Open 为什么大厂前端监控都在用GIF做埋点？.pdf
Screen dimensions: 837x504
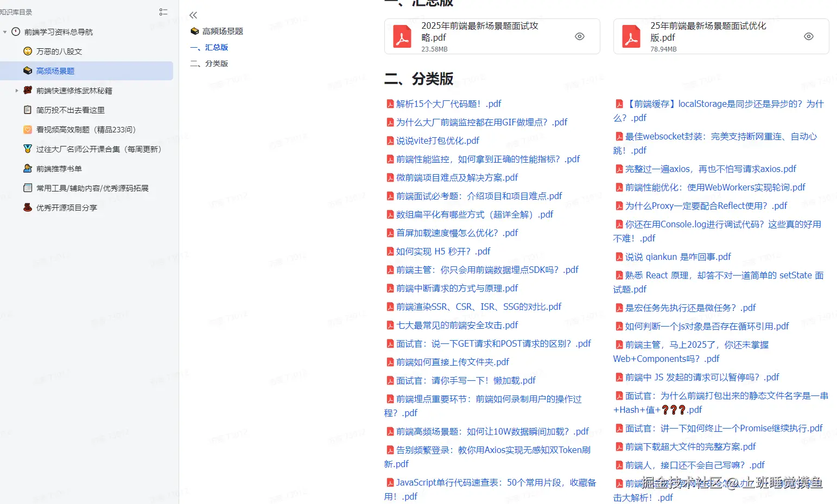point(481,122)
